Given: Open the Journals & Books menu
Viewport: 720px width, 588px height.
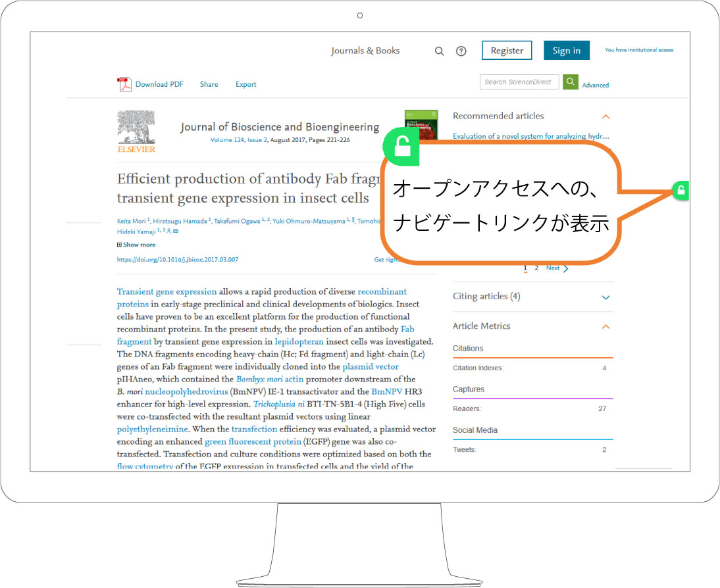Looking at the screenshot, I should [365, 51].
